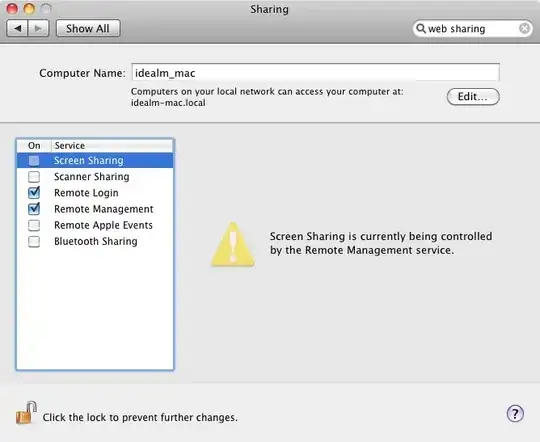Click the idealm-mac.local address text
This screenshot has height=442, width=540.
click(x=168, y=103)
